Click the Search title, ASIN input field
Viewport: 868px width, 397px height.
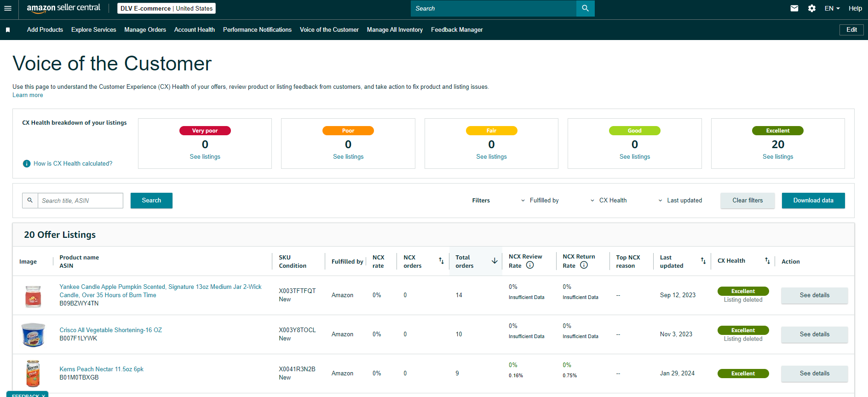80,201
